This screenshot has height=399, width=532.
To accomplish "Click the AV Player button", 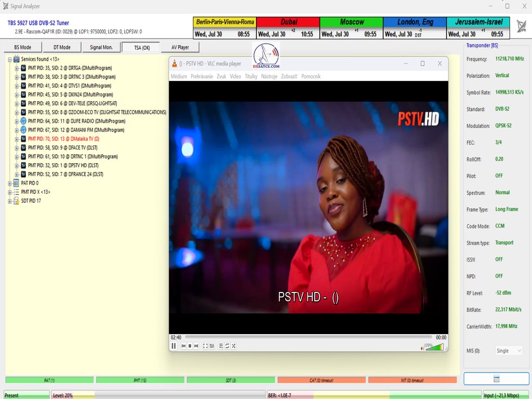I will click(179, 47).
